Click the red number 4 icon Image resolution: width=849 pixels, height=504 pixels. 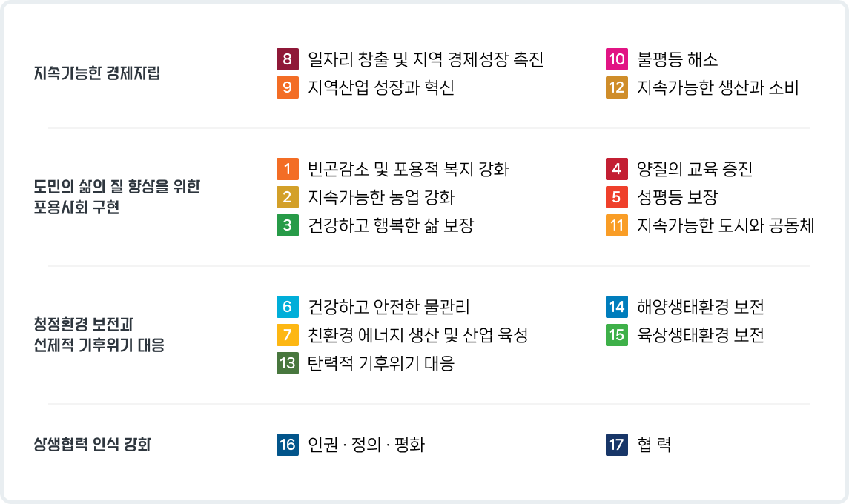(x=617, y=169)
